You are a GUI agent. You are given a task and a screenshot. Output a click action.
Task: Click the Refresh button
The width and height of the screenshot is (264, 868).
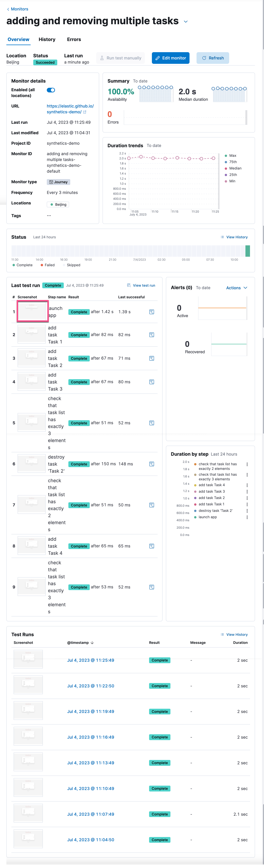click(x=213, y=58)
